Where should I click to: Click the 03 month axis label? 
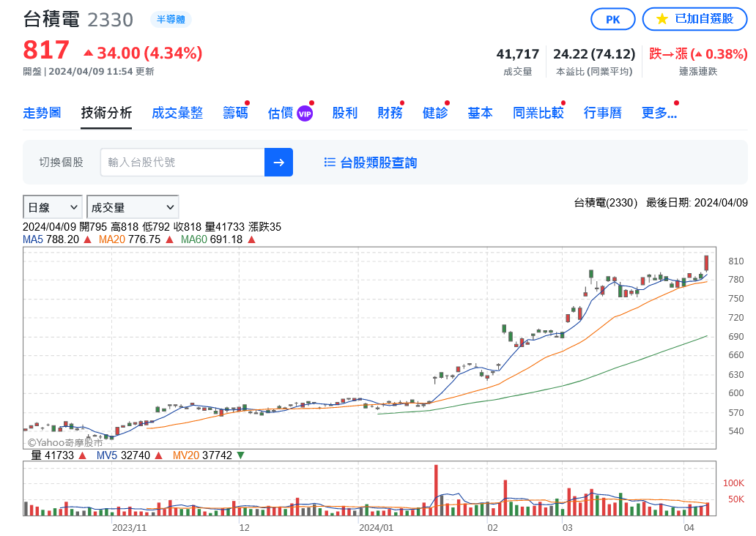tap(567, 528)
